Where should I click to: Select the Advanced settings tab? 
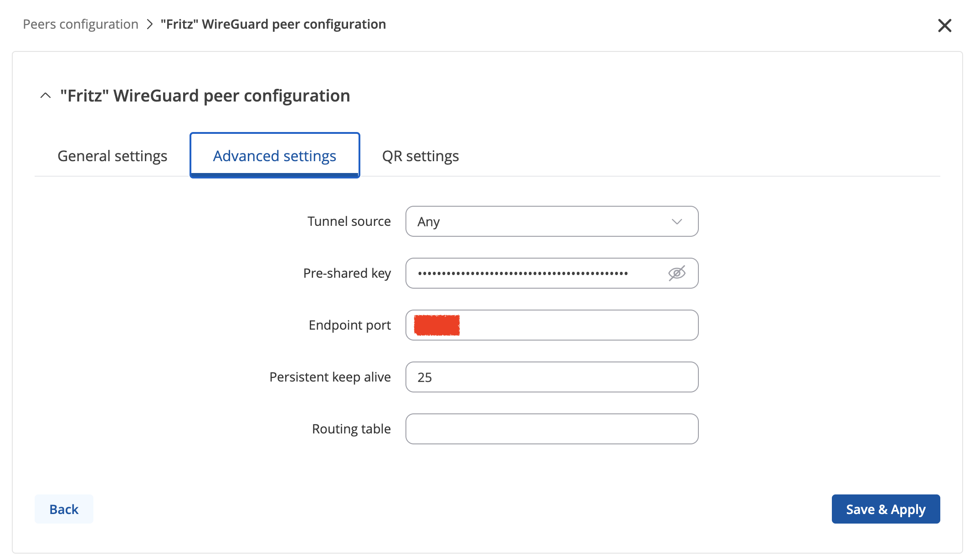coord(275,156)
